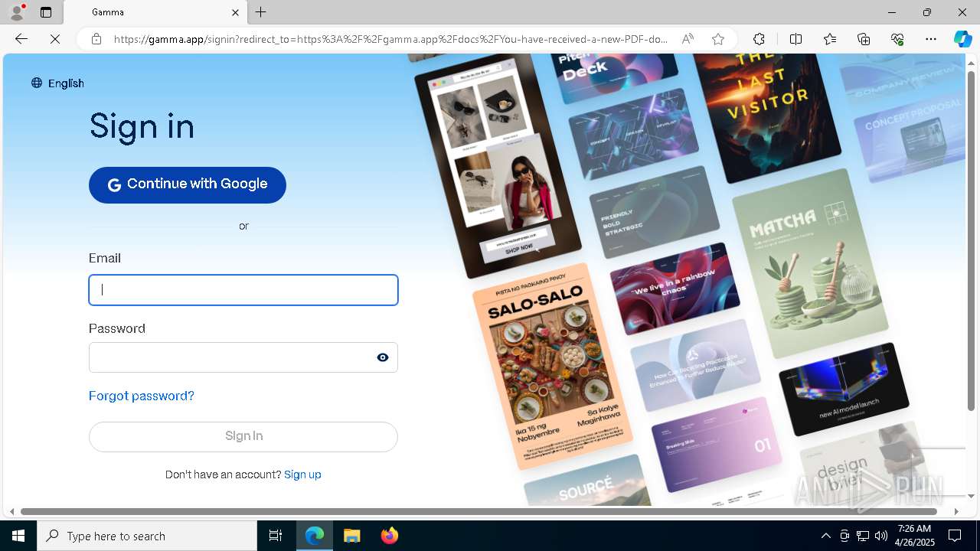Open the tab actions menu icon
The width and height of the screenshot is (980, 551).
tap(46, 12)
